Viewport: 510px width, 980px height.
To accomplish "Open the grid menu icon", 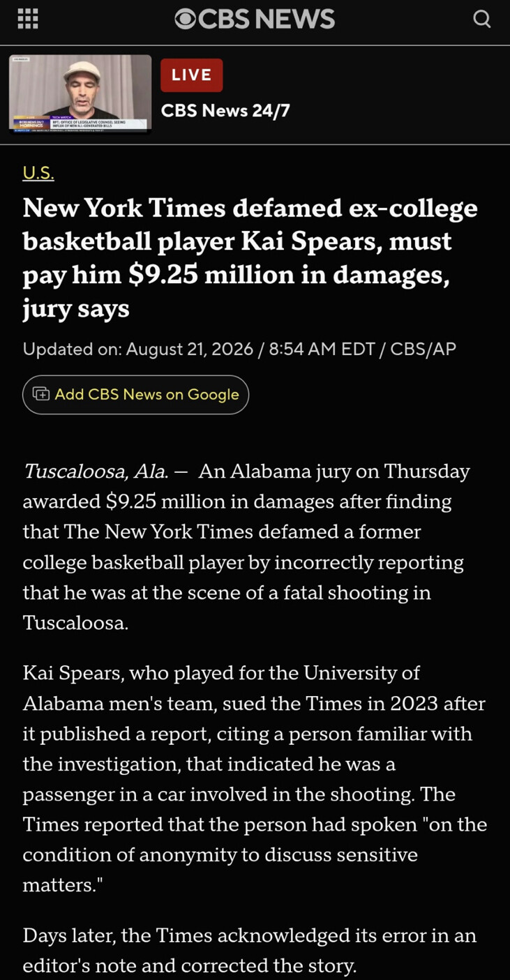I will tap(28, 19).
